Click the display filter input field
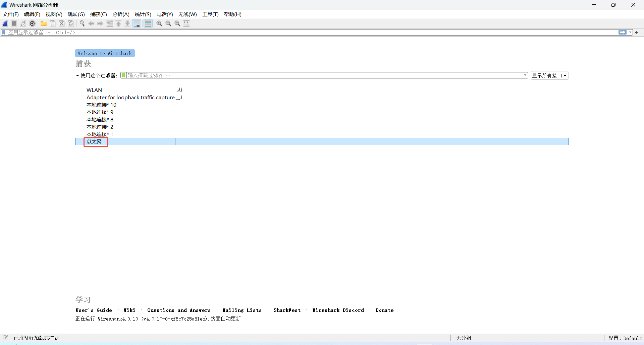 (312, 33)
